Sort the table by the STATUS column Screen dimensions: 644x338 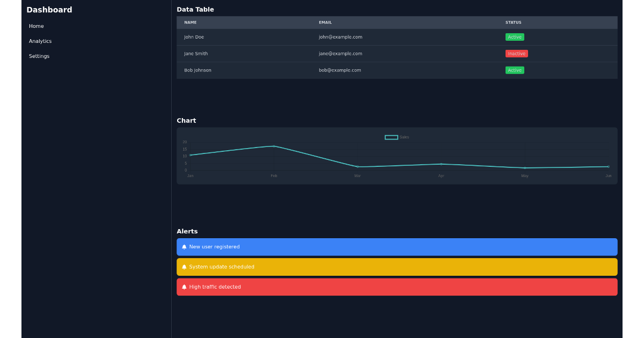pos(513,22)
